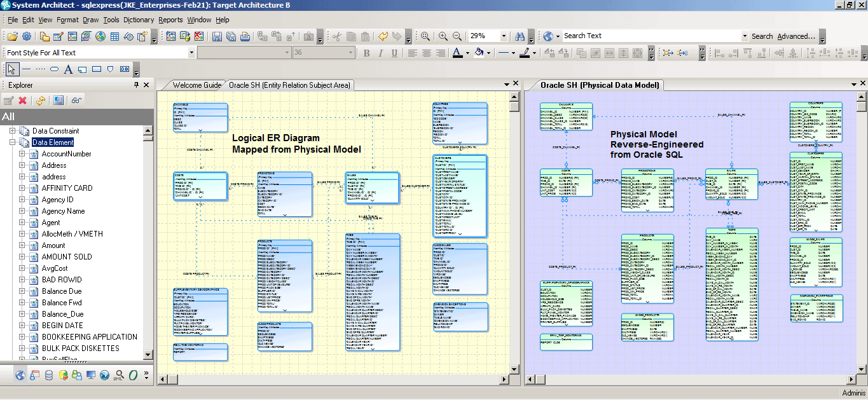Click the font color A swatch
The width and height of the screenshot is (868, 400).
coord(457,53)
